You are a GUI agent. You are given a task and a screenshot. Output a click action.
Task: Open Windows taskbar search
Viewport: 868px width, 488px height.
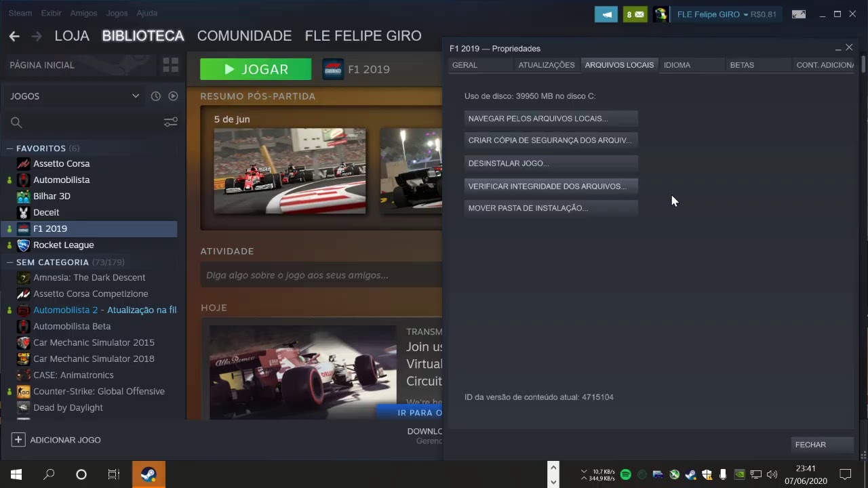(49, 474)
